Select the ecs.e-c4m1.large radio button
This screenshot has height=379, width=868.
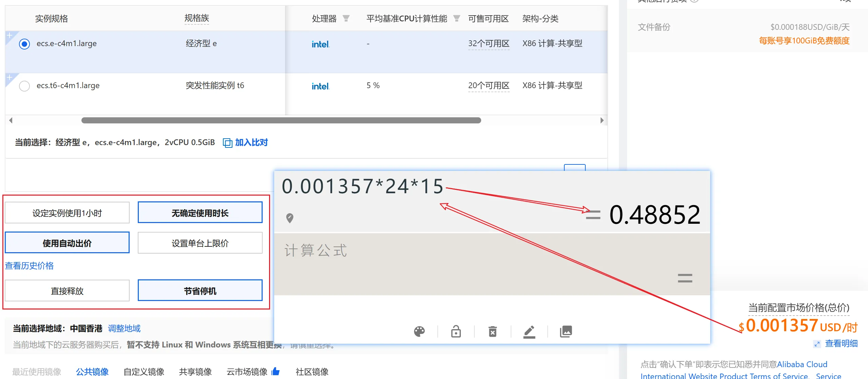pyautogui.click(x=24, y=44)
